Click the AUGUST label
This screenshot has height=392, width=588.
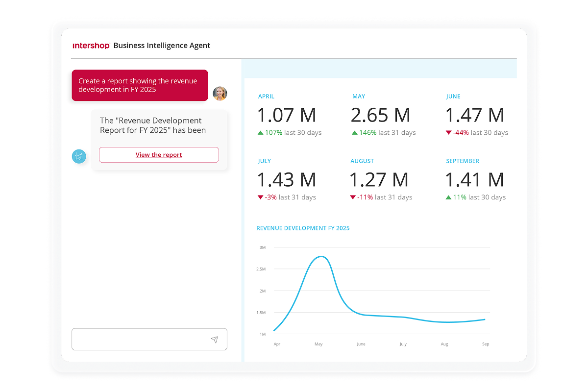(x=362, y=161)
